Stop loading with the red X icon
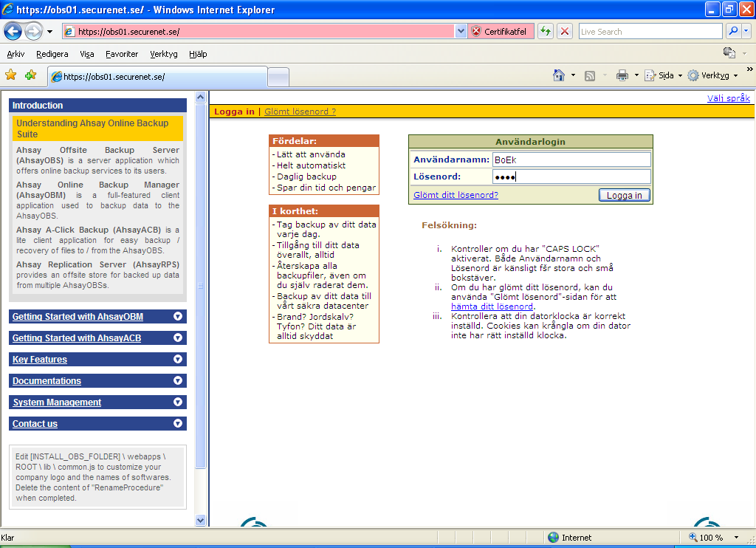 (x=565, y=31)
